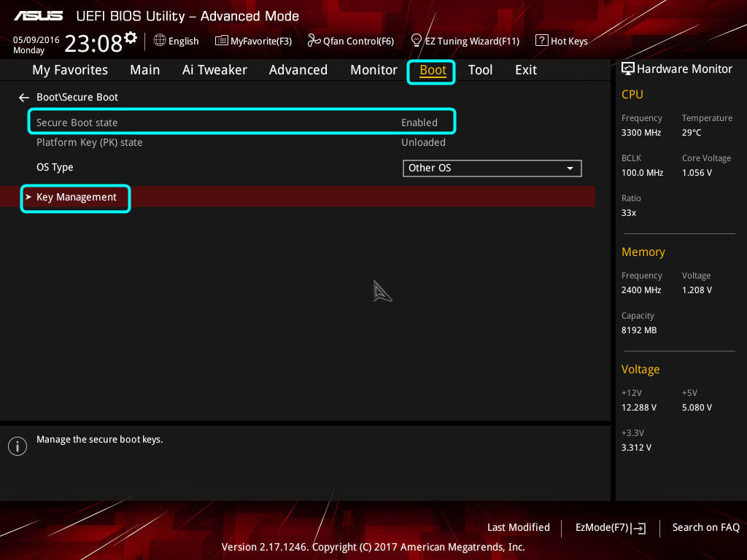Click BCLK 100.0 MHz value
747x560 pixels.
642,172
